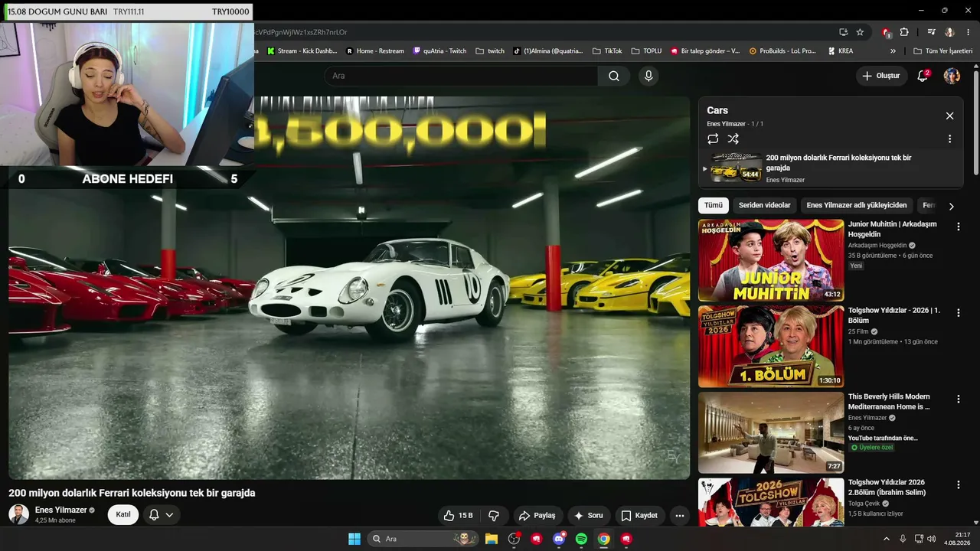Select Seriden videolar filter chip
This screenshot has width=980, height=551.
764,205
